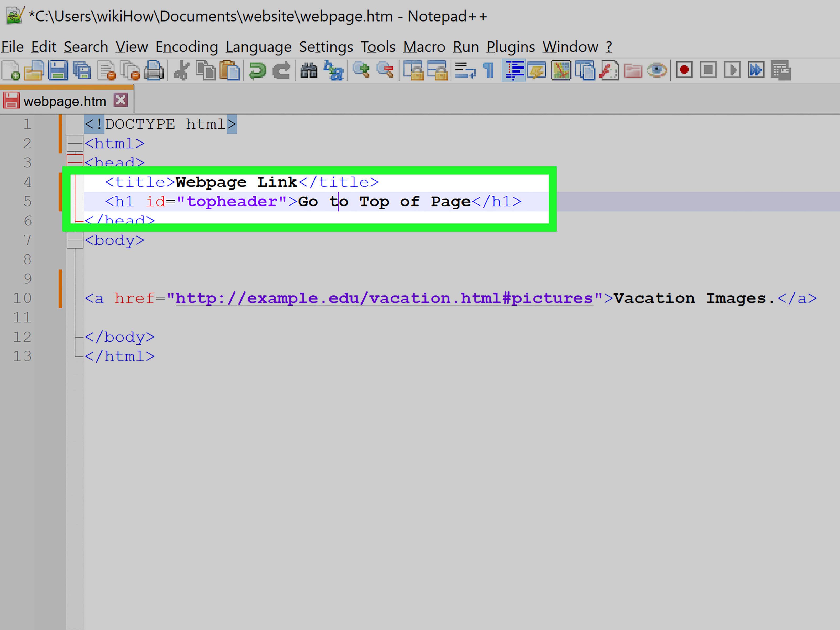
Task: Collapse the html tag fold marker
Action: (x=75, y=144)
